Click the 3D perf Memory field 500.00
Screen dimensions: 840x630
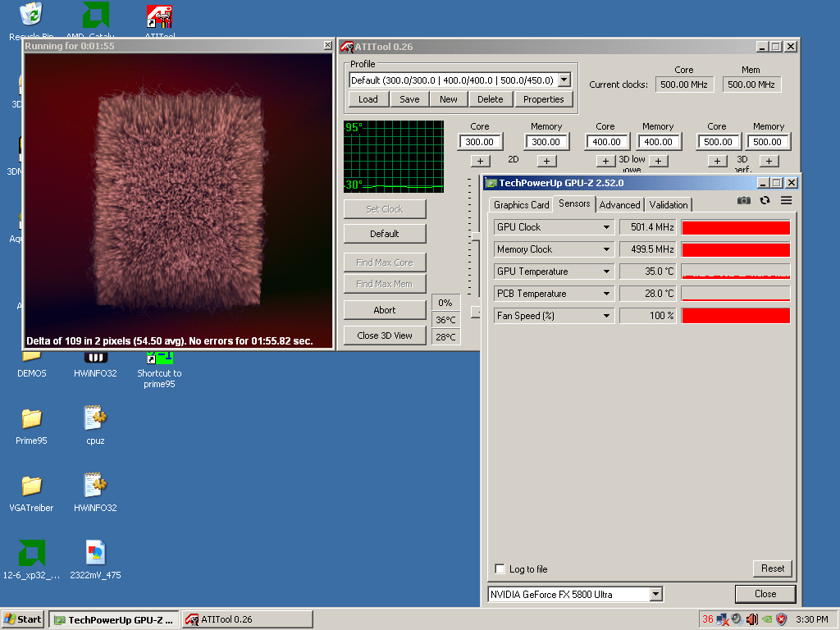[x=768, y=142]
